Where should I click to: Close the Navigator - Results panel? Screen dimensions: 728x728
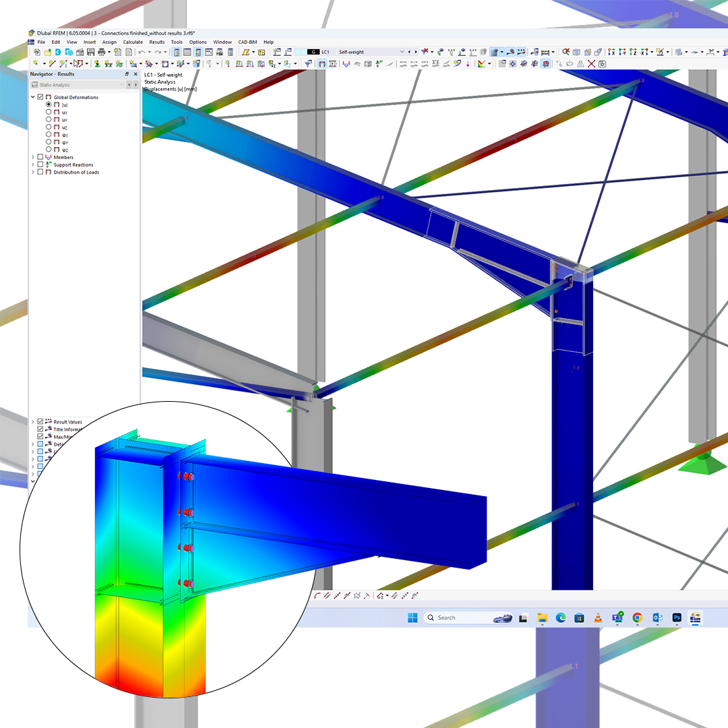click(135, 74)
